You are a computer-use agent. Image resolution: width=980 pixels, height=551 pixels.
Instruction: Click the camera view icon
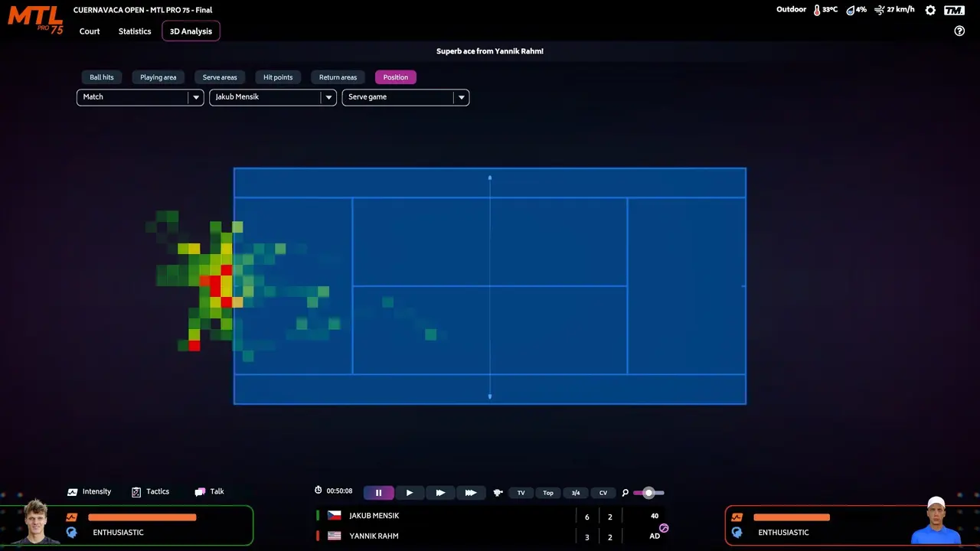tap(498, 493)
